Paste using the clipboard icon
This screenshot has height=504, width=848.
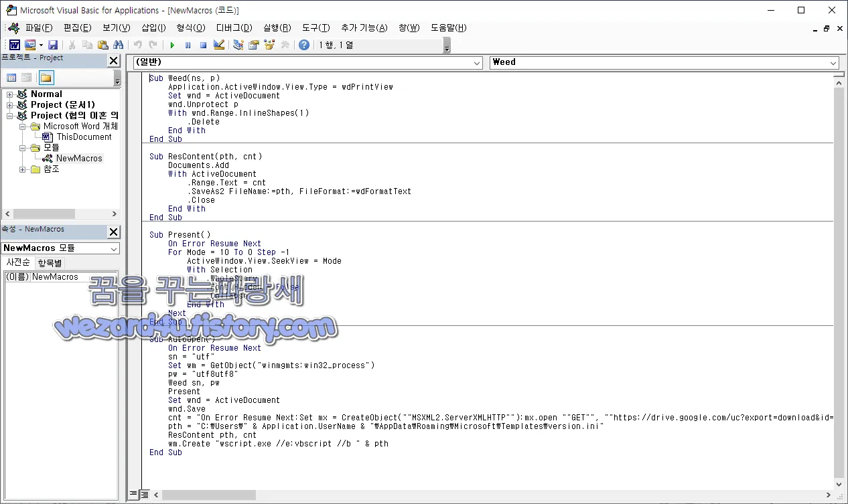coord(102,45)
